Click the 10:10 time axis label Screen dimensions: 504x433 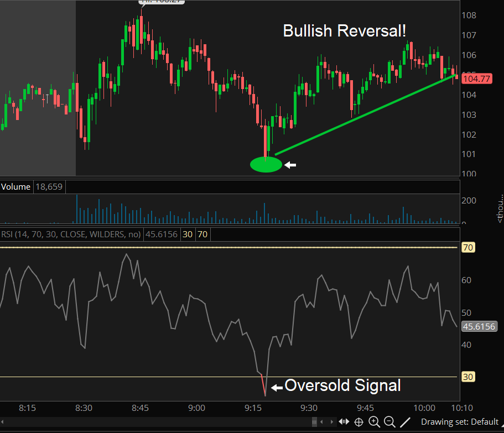462,408
